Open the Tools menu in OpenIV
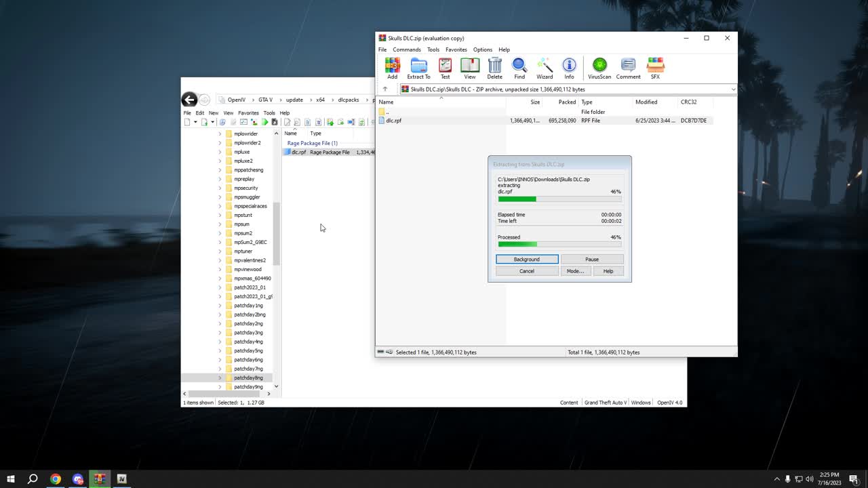 269,113
